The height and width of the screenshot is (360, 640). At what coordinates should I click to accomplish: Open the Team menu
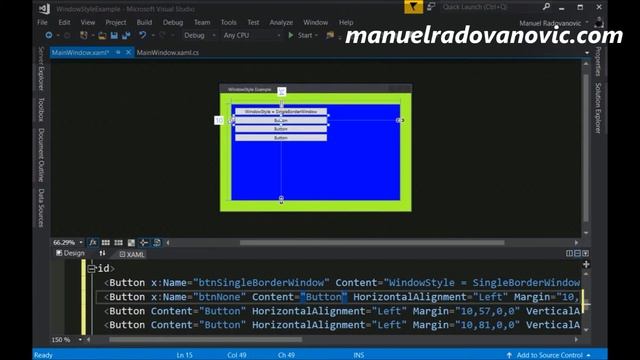[x=202, y=22]
